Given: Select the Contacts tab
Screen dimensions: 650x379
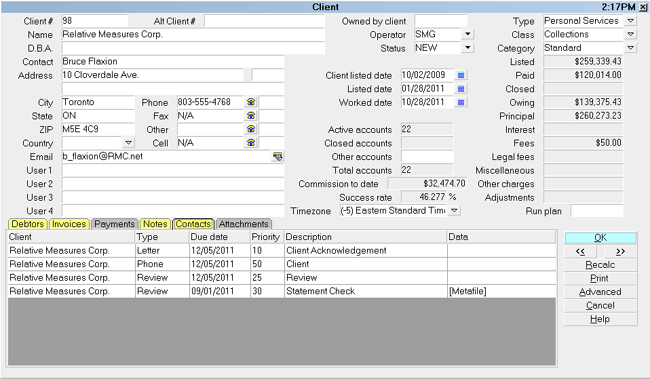Looking at the screenshot, I should click(193, 224).
